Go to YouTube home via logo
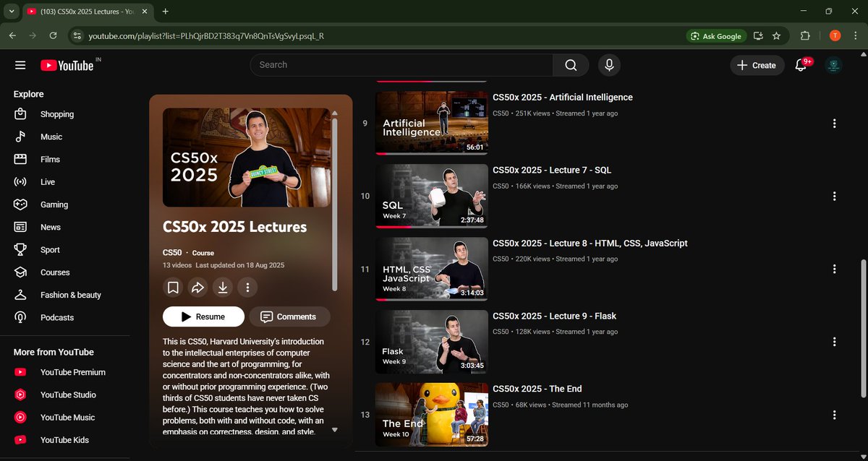868x461 pixels. point(67,65)
